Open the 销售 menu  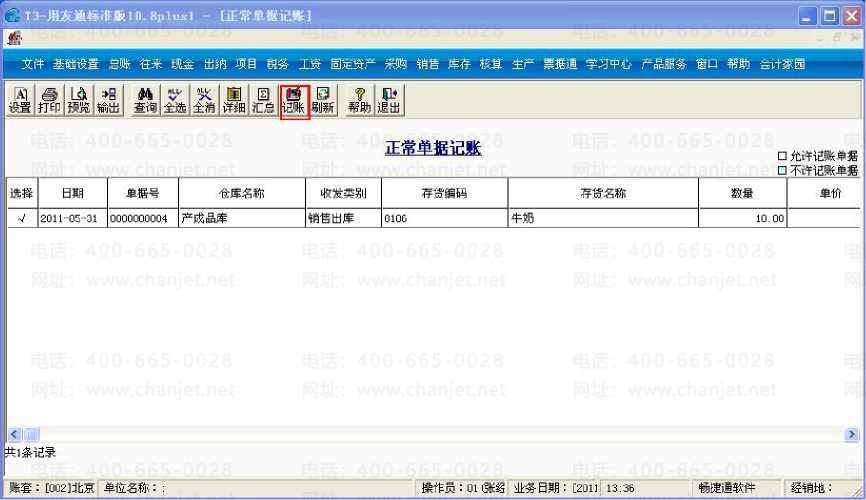pos(427,64)
